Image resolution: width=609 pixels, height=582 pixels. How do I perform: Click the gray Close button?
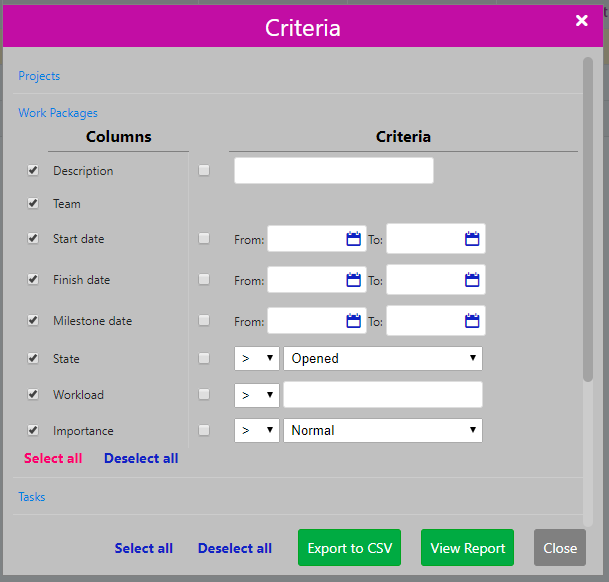[x=560, y=548]
